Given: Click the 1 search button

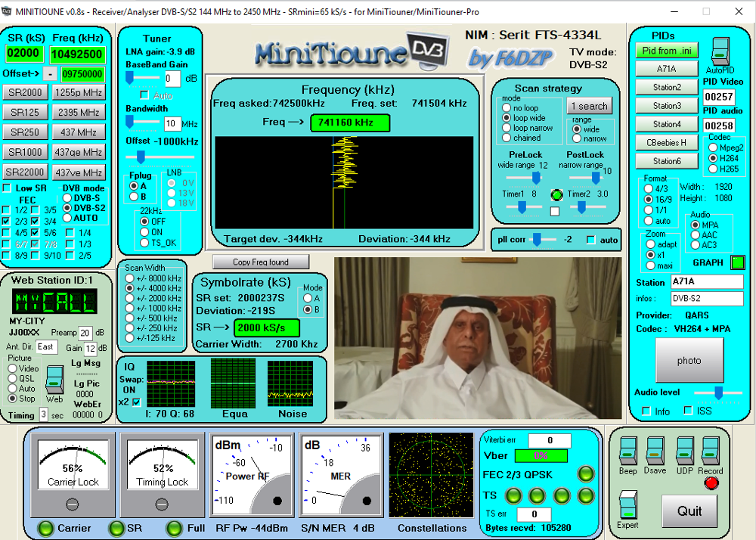Looking at the screenshot, I should [x=589, y=106].
